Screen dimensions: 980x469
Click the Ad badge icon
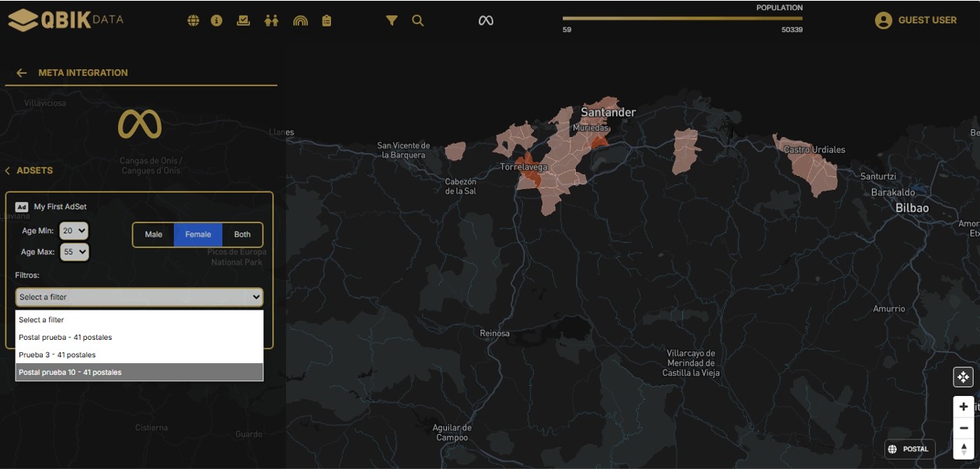click(x=22, y=207)
